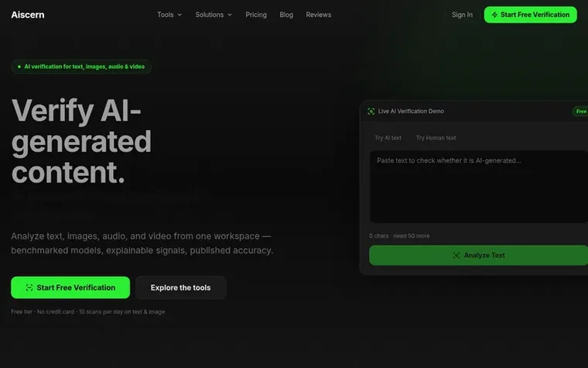Click the Sign In link
588x368 pixels.
pos(462,15)
